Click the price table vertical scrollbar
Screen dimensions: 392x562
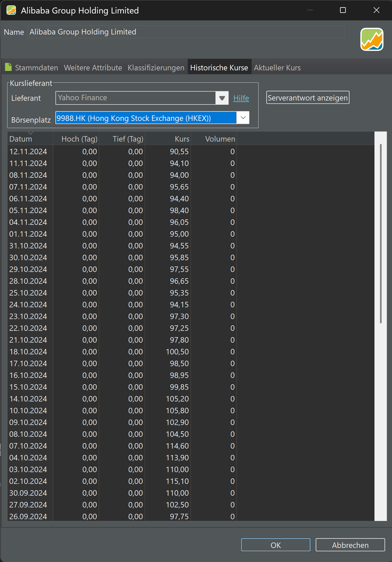click(381, 233)
